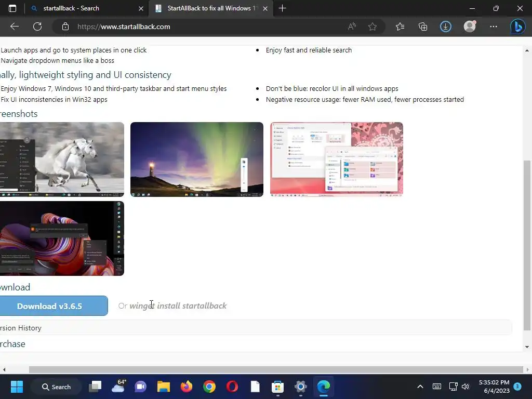
Task: Launch Firefox from the taskbar
Action: tap(187, 387)
